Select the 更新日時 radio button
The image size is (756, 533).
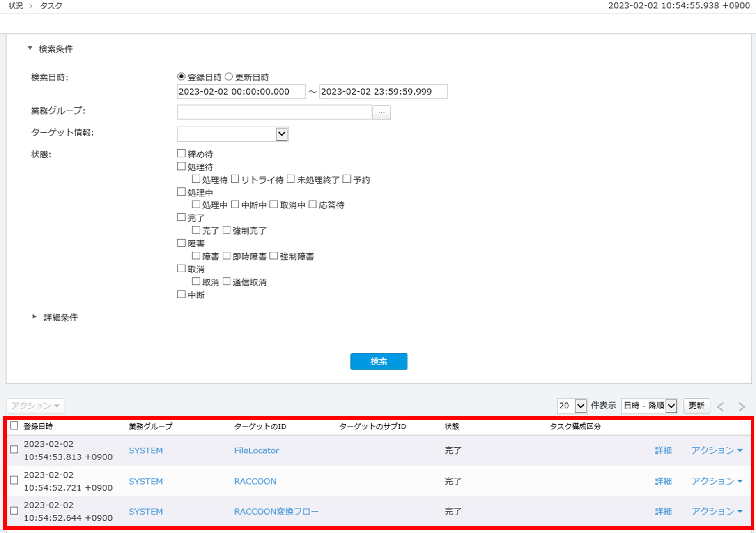(x=229, y=76)
